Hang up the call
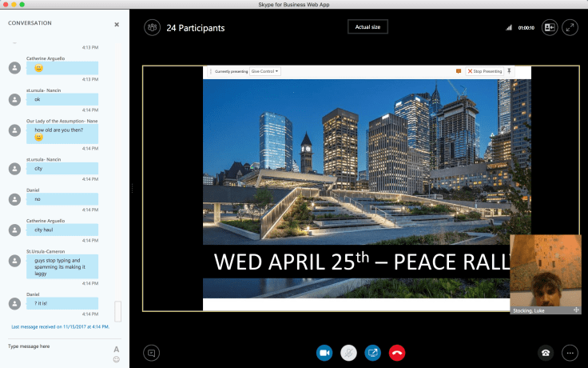Viewport: 588px width, 368px height. point(397,353)
